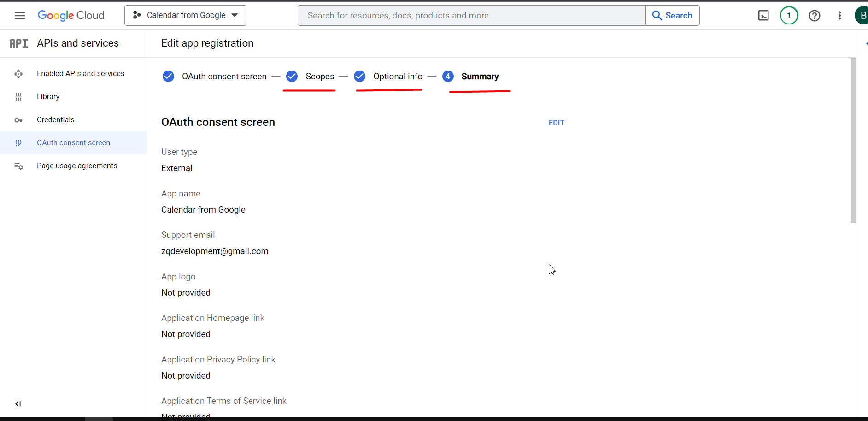Open the main navigation hamburger menu
868x421 pixels.
click(20, 16)
